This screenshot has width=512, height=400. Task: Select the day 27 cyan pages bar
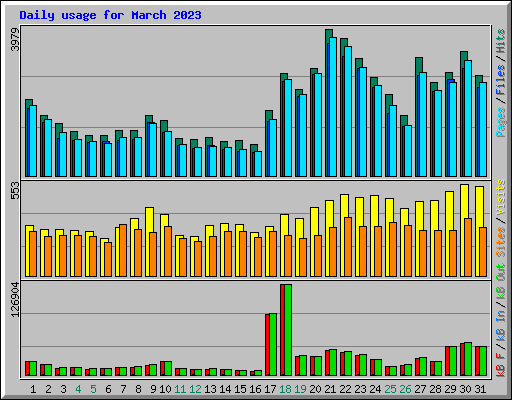(x=423, y=125)
